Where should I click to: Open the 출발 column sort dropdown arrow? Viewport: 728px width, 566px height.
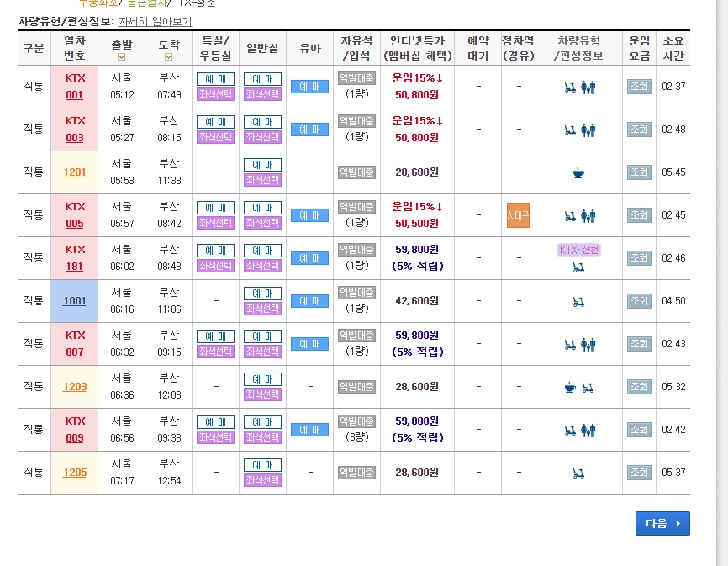coord(121,56)
